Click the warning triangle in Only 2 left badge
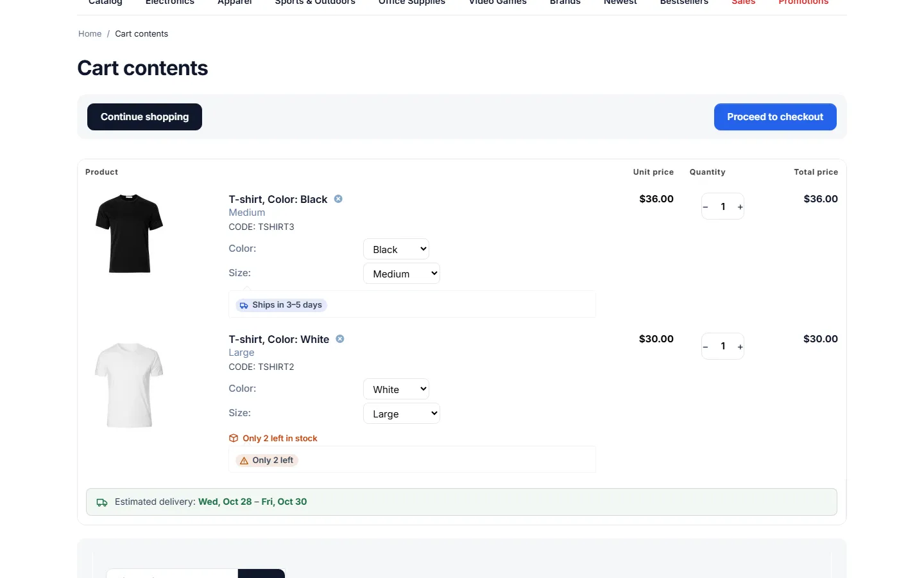The height and width of the screenshot is (578, 924). (244, 460)
